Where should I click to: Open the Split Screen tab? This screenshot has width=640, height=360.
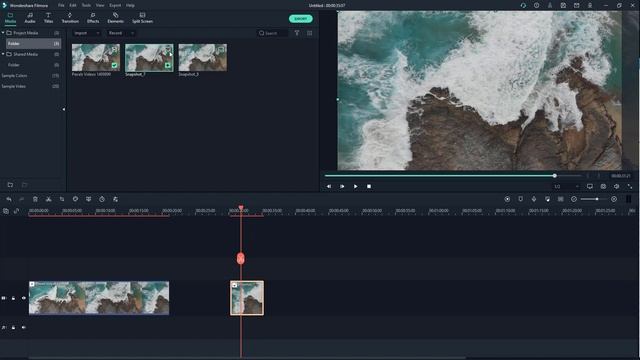pyautogui.click(x=142, y=18)
